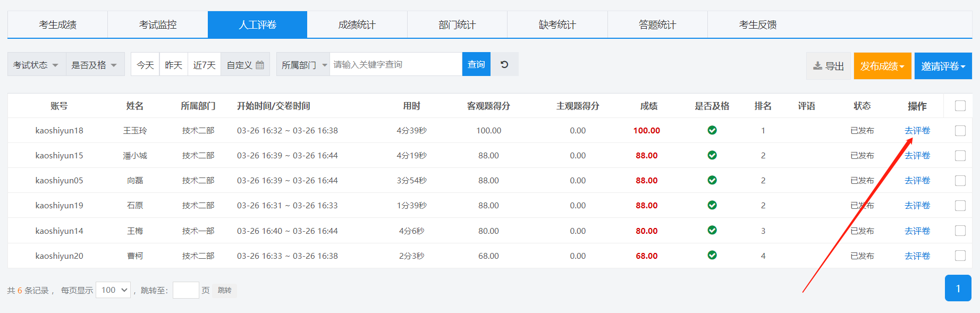Viewport: 980px width, 313px height.
Task: Open the 是否及格 dropdown filter
Action: point(95,65)
